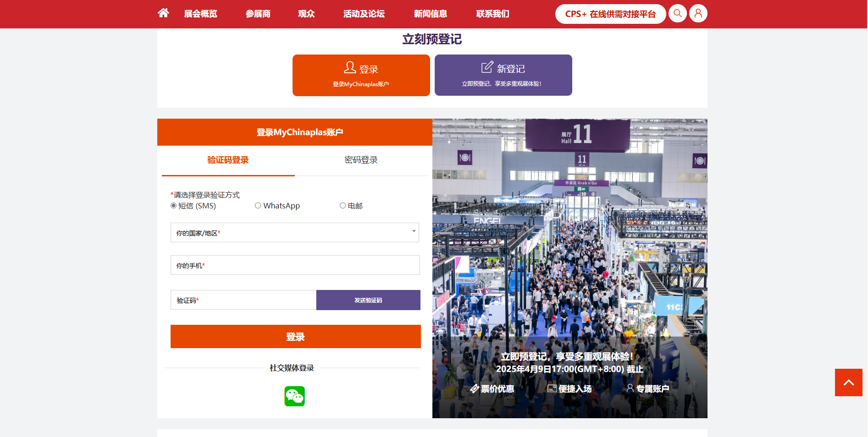Screen dimensions: 868x437
Task: Click 专属账户 on the photo banner
Action: click(x=648, y=389)
